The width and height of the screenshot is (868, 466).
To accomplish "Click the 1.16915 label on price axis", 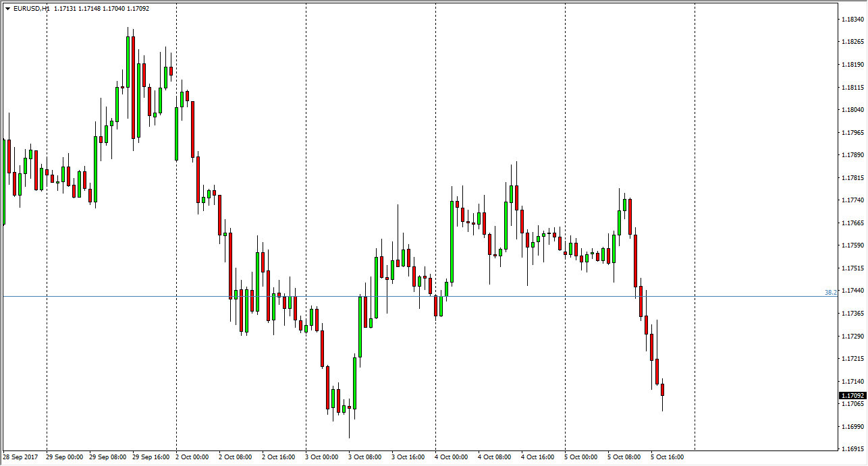I will (x=852, y=448).
